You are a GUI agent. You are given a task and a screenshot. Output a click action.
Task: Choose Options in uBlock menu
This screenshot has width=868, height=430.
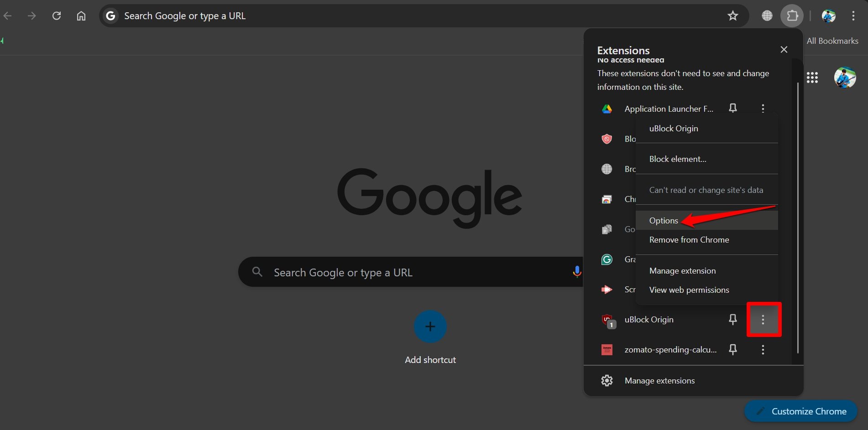(x=707, y=221)
